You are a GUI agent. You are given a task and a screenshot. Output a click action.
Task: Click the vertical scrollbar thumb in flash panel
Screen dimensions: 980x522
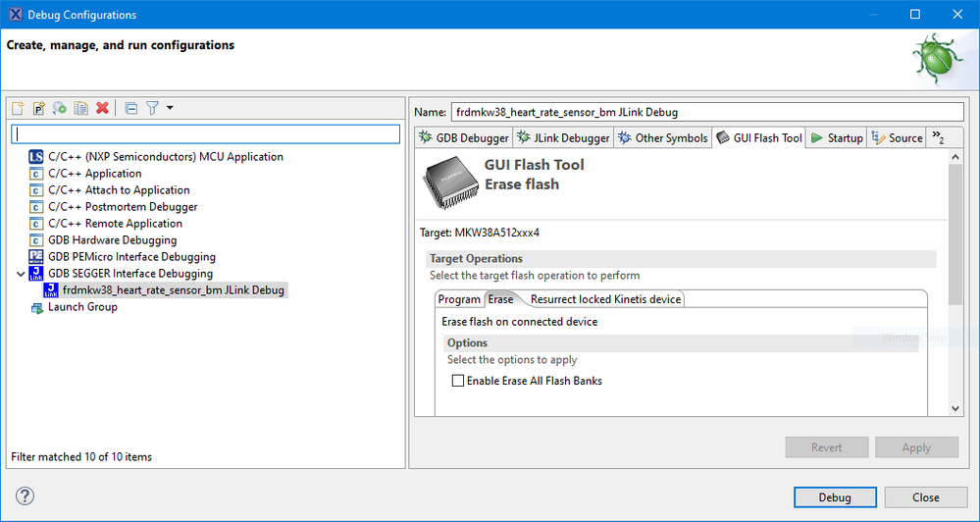[955, 235]
